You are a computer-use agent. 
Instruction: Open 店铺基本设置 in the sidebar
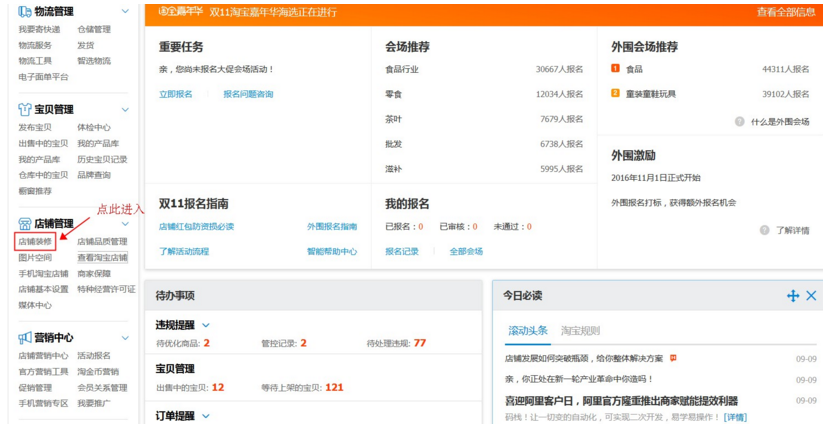[44, 289]
